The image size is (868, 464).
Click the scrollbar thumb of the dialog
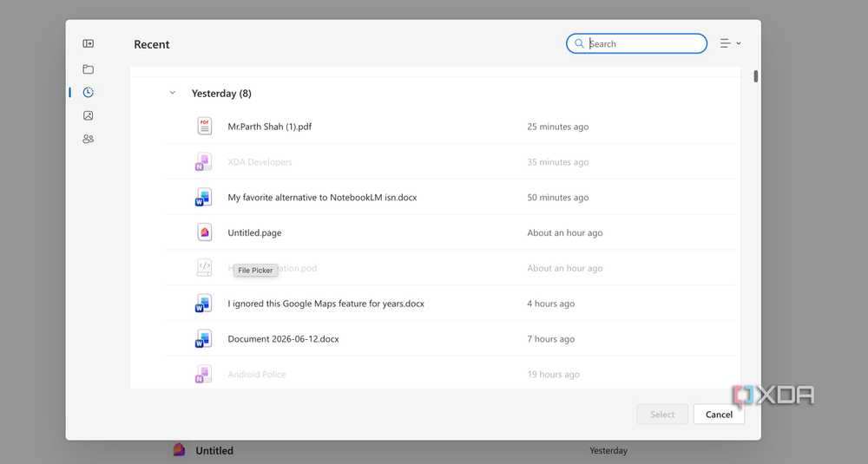[756, 76]
